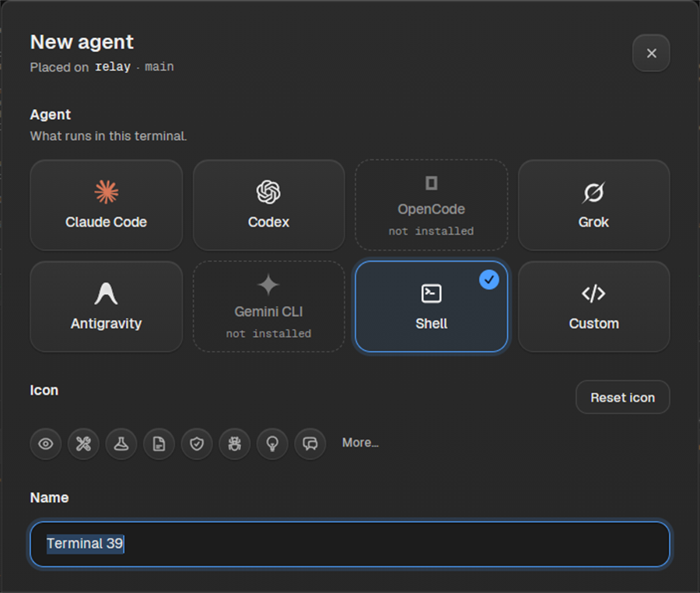Focus the Name field containing Terminal 39

tap(350, 544)
